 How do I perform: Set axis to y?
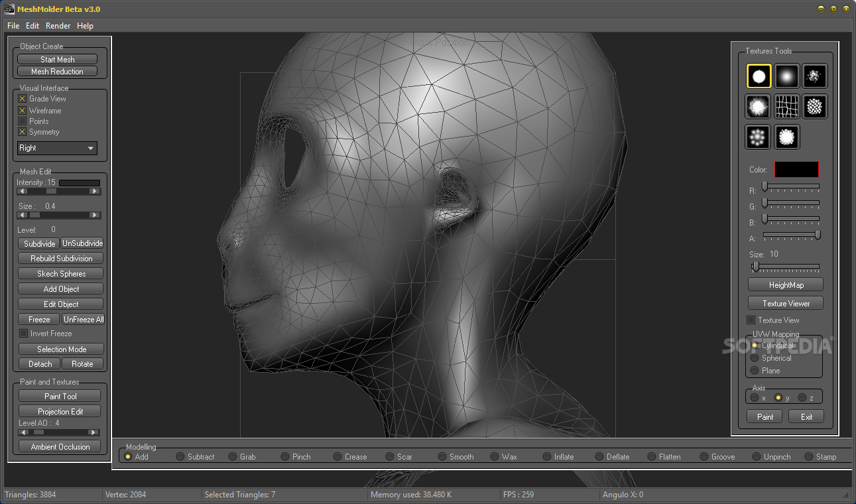pos(778,398)
